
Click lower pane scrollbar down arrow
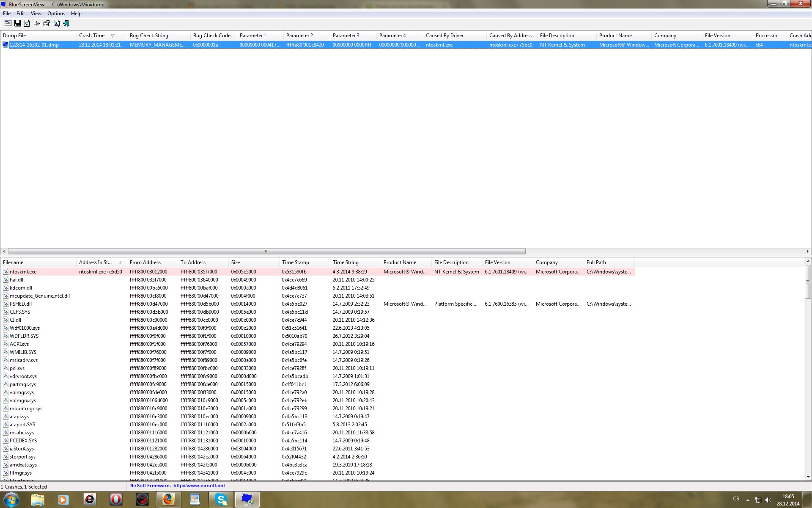coord(808,477)
